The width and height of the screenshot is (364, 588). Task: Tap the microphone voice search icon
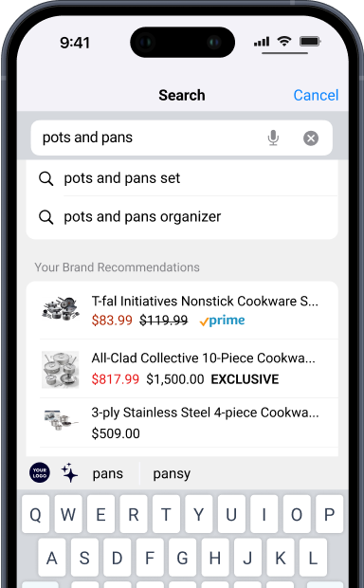(273, 138)
